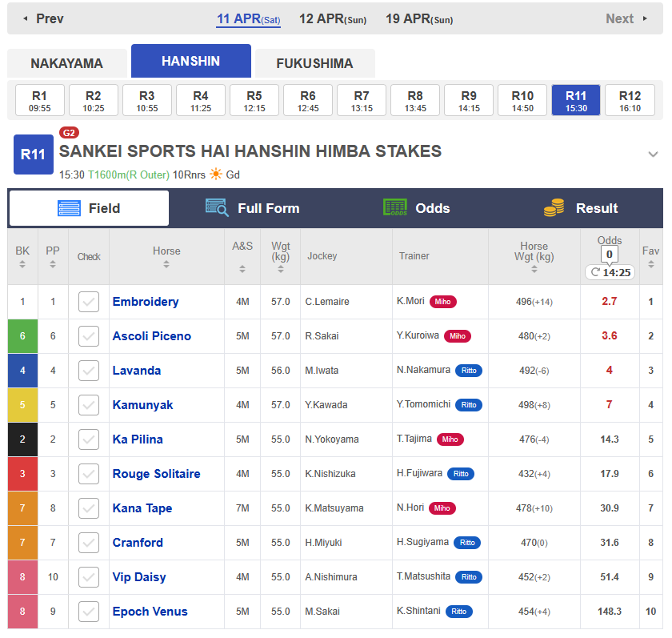Open race R2 at 10:25
Image resolution: width=672 pixels, height=638 pixels.
(94, 100)
